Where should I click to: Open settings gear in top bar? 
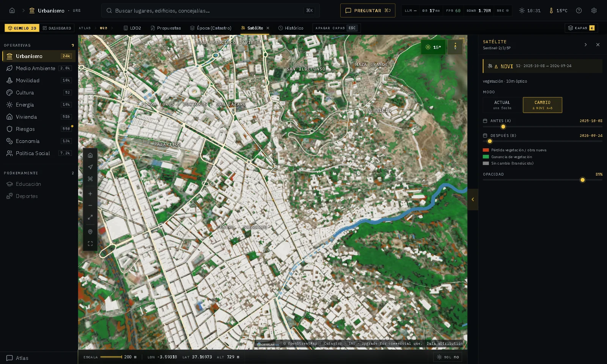(x=594, y=11)
